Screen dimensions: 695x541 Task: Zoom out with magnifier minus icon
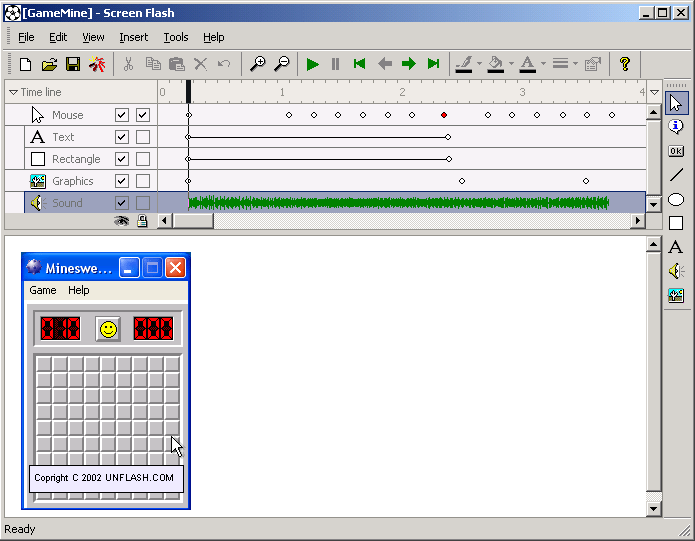282,64
